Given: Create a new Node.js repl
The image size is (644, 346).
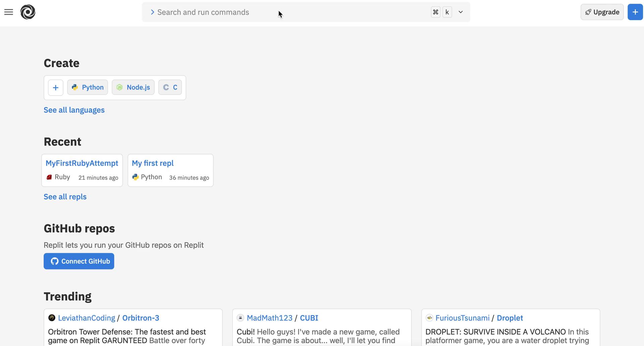Looking at the screenshot, I should pos(133,87).
